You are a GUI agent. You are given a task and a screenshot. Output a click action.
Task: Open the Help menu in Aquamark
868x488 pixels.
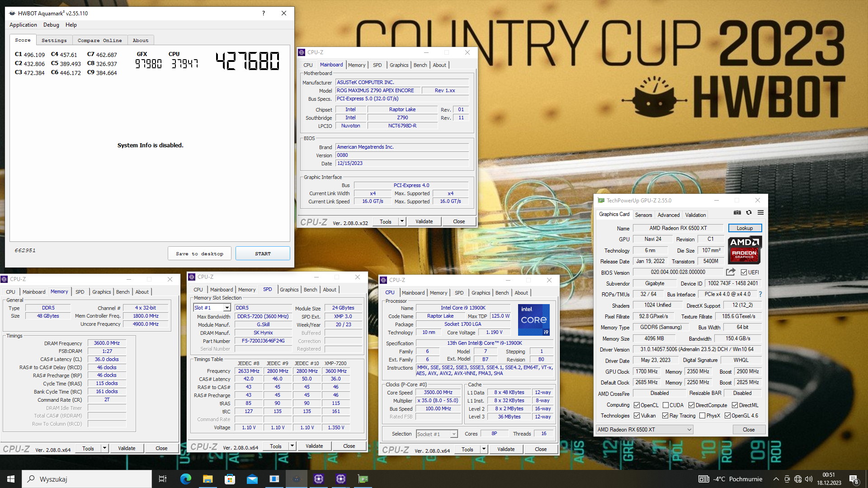point(71,25)
